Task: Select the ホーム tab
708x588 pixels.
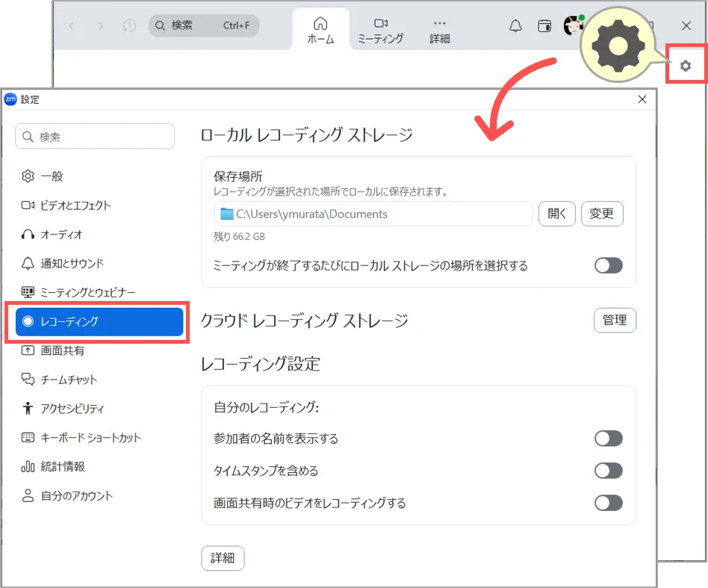Action: coord(320,30)
